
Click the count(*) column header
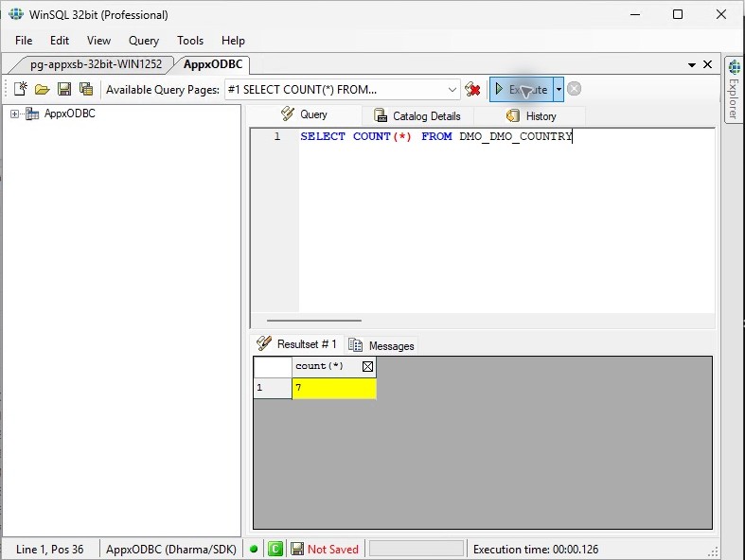point(334,367)
